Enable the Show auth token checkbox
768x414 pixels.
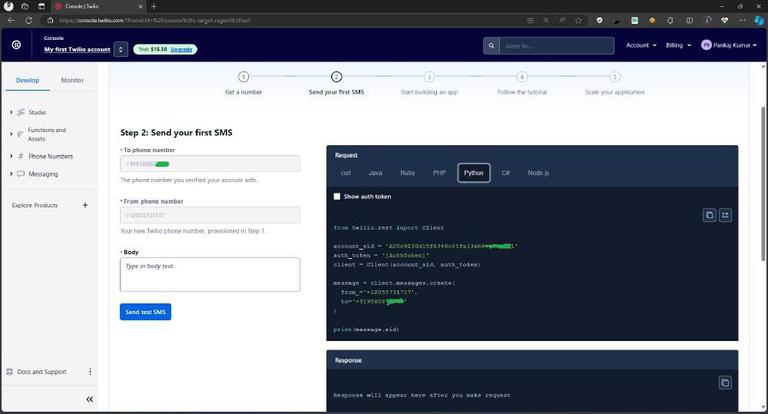337,196
